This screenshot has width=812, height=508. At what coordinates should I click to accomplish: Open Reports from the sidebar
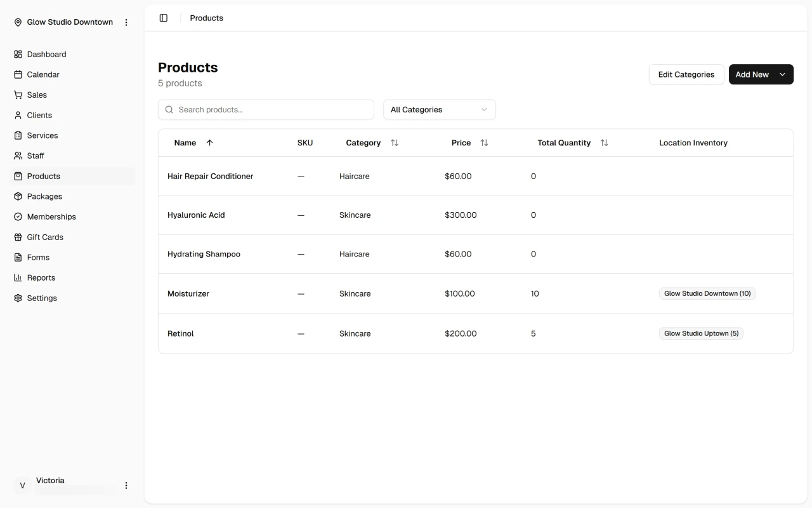[x=72, y=278]
